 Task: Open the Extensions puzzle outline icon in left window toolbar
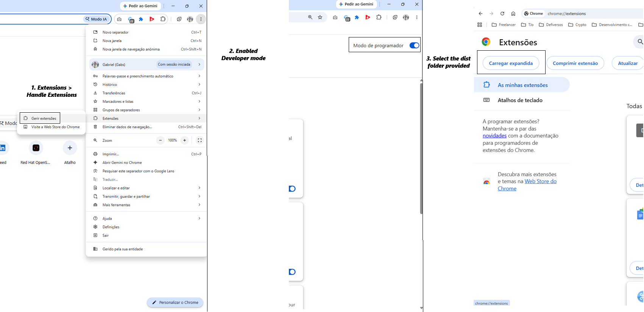tap(163, 19)
